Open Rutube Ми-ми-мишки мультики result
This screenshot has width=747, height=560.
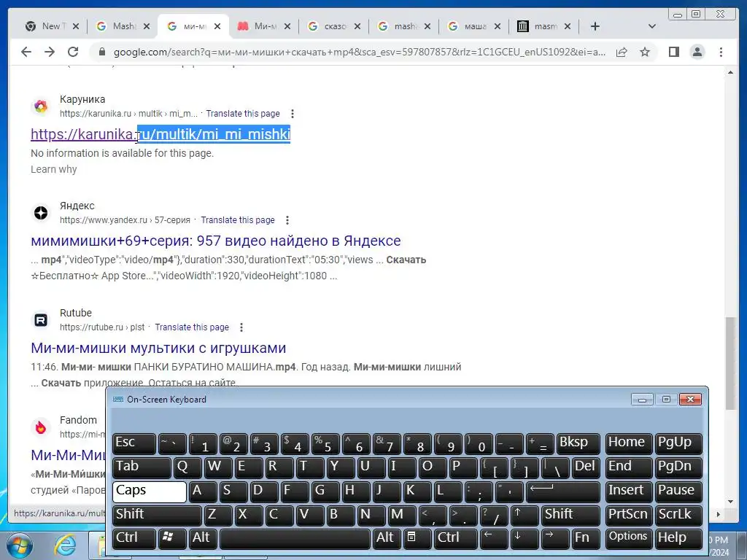point(158,348)
